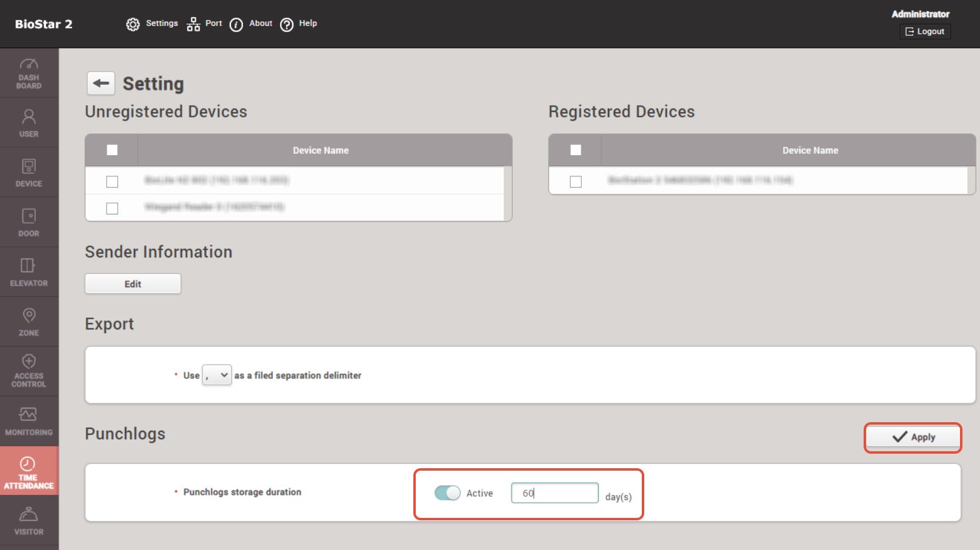Go to the User section icon

click(x=28, y=123)
